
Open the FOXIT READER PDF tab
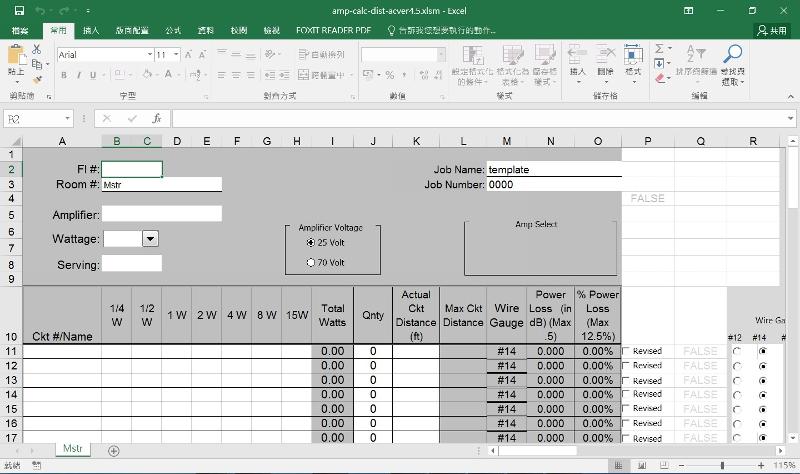pyautogui.click(x=333, y=31)
